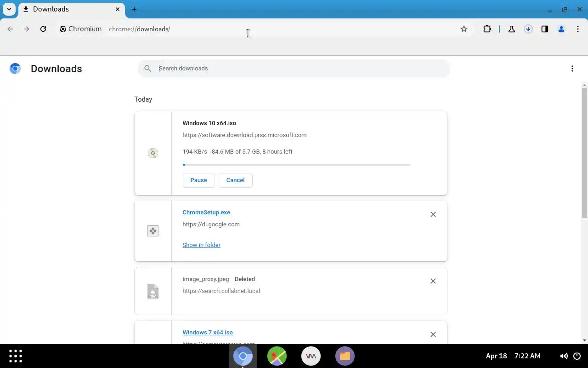
Task: Click the search magnifier icon
Action: [x=147, y=69]
